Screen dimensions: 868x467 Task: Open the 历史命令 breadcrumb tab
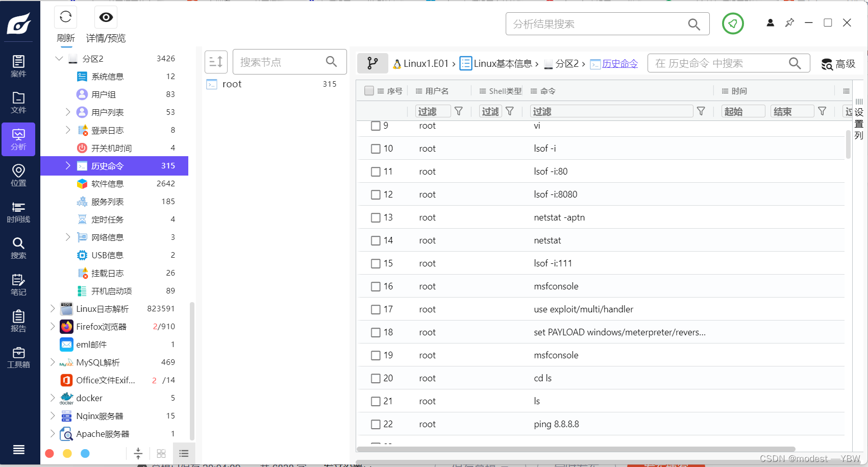click(x=619, y=63)
